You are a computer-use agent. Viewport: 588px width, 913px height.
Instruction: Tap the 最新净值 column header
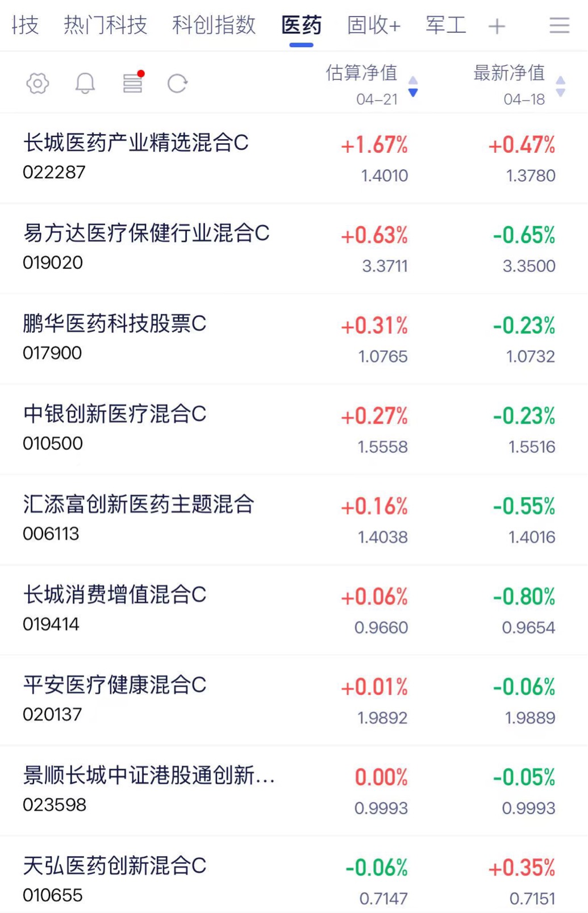click(x=509, y=73)
